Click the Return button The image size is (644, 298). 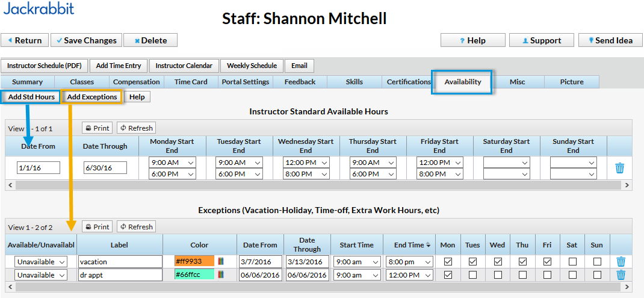[x=25, y=40]
